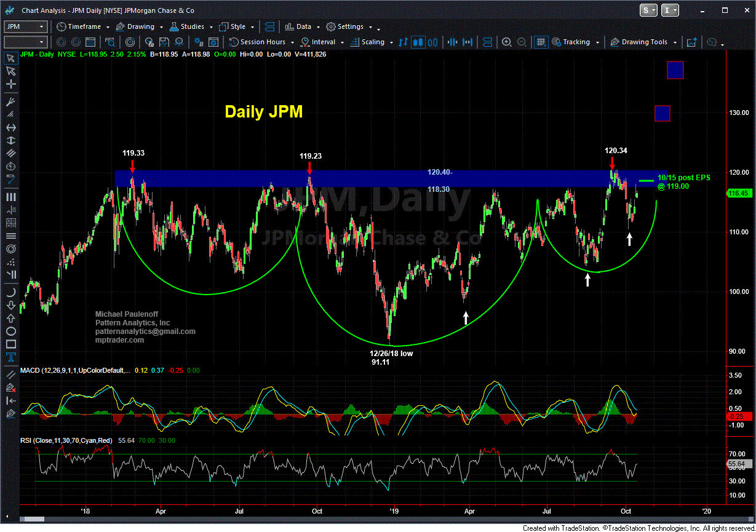756x532 pixels.
Task: Click the 120.34 high price label
Action: tap(616, 150)
